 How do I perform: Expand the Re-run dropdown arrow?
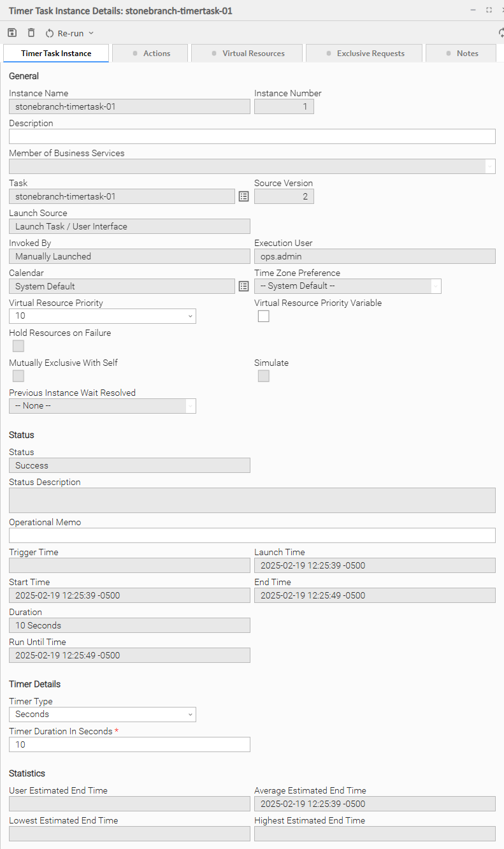coord(90,33)
